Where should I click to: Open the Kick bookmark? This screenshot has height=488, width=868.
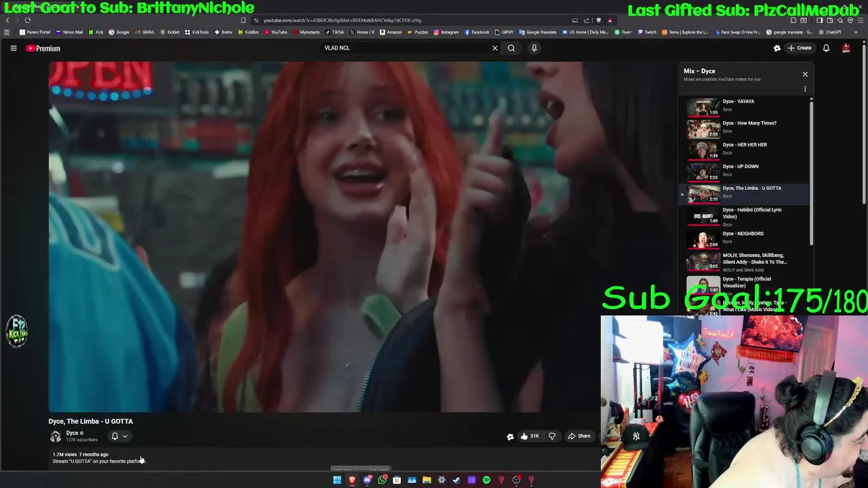pyautogui.click(x=96, y=32)
